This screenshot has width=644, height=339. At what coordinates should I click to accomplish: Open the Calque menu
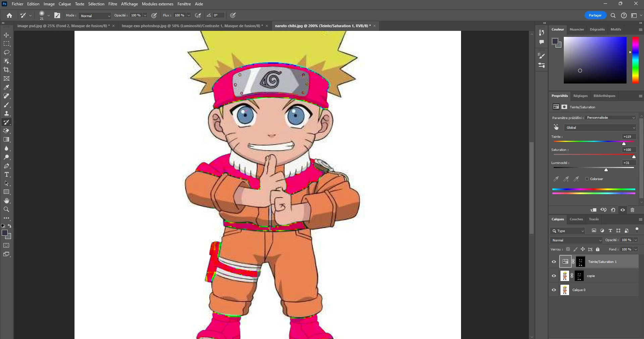coord(65,4)
